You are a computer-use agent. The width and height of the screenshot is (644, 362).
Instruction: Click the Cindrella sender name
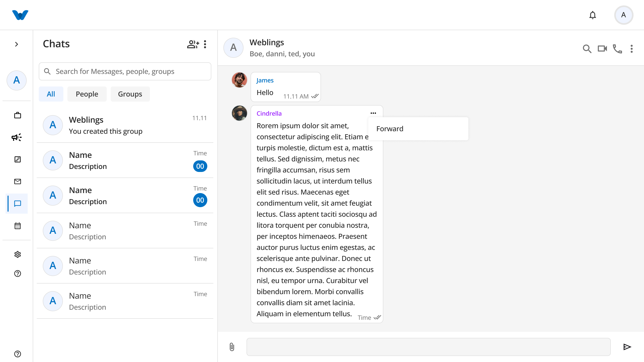coord(269,113)
